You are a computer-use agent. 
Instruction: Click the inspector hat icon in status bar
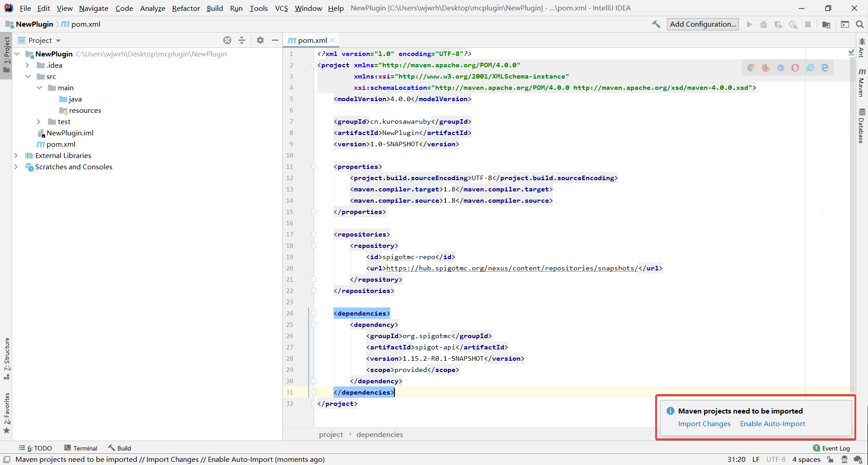845,460
